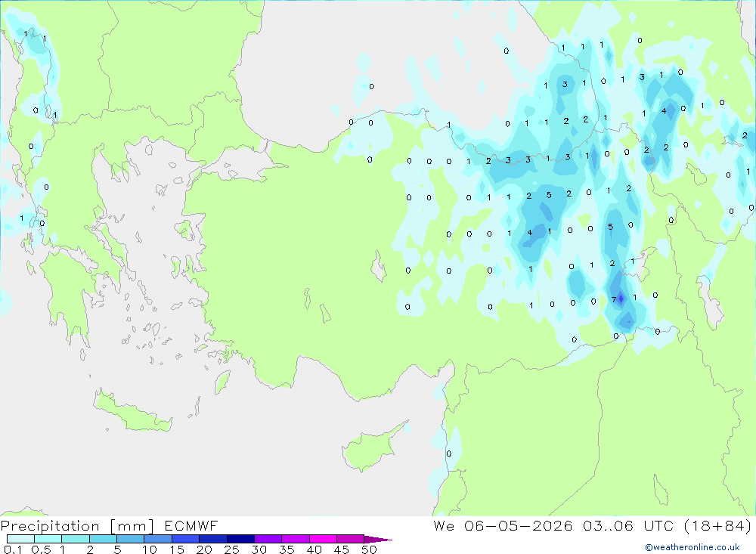Select the 35–40 mm legend swatch

[296, 539]
